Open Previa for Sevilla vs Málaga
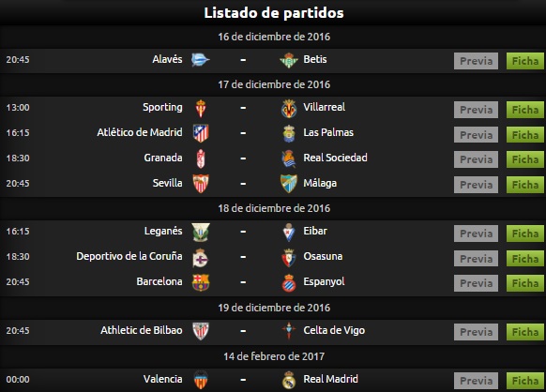Image resolution: width=546 pixels, height=392 pixels. click(x=476, y=185)
